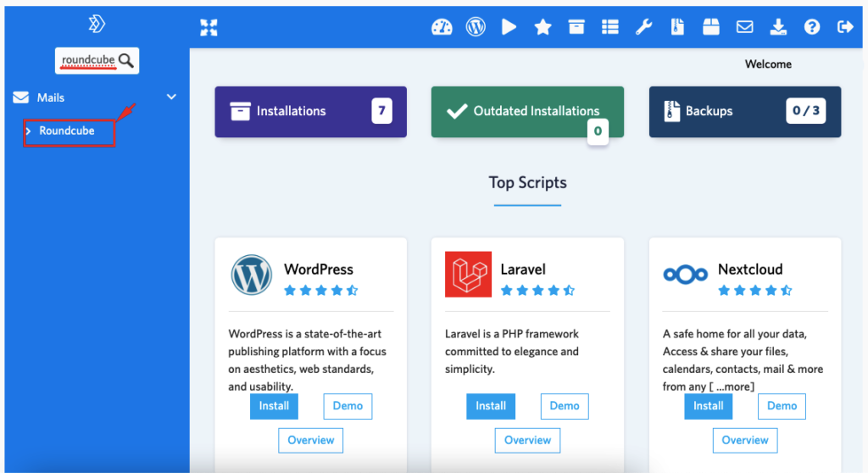Install Laravel
This screenshot has width=868, height=473.
pos(491,406)
